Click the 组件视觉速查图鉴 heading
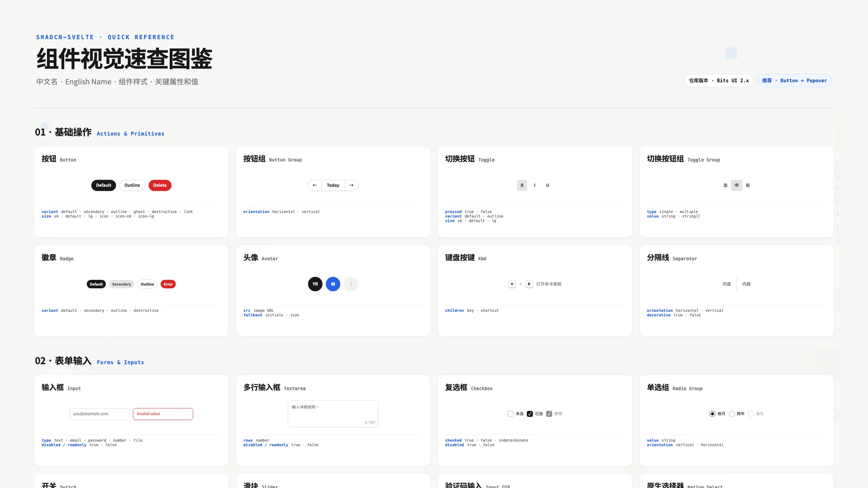This screenshot has height=488, width=868. point(124,59)
